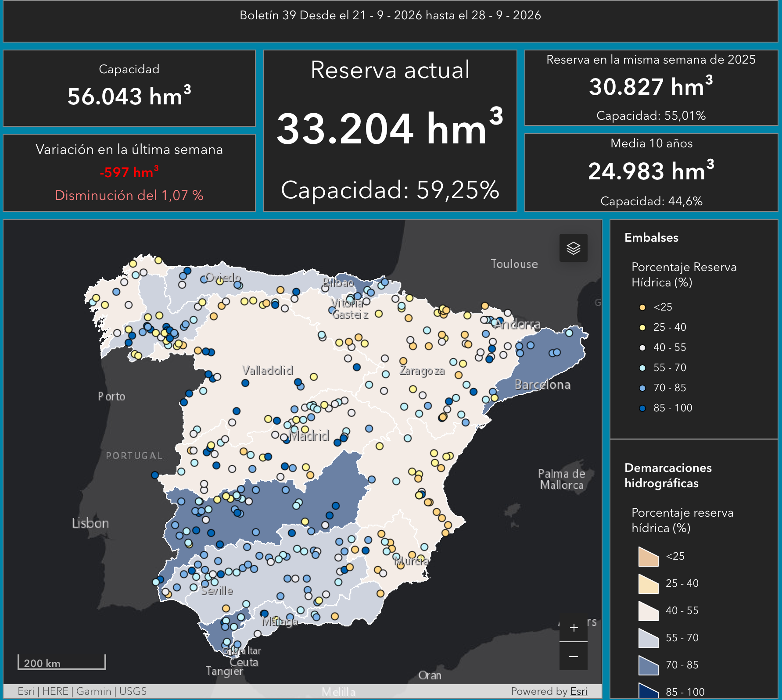Click the Zaragoza label on the map

[422, 371]
